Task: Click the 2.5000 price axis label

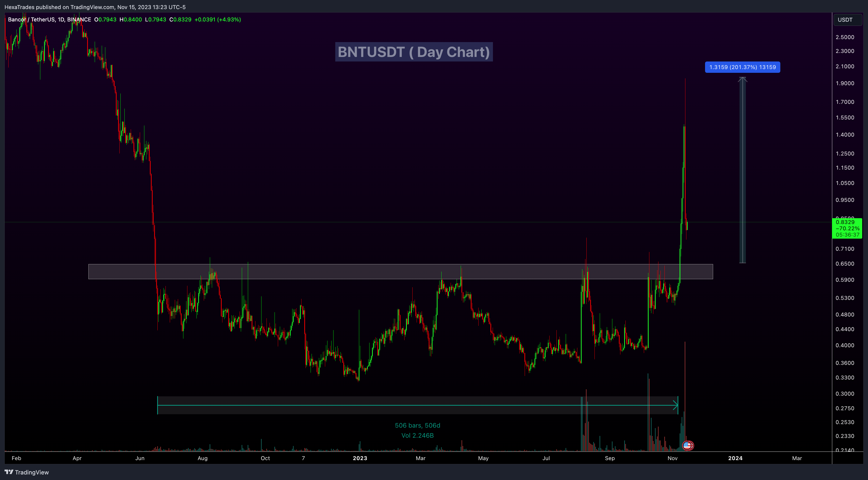Action: [x=845, y=37]
